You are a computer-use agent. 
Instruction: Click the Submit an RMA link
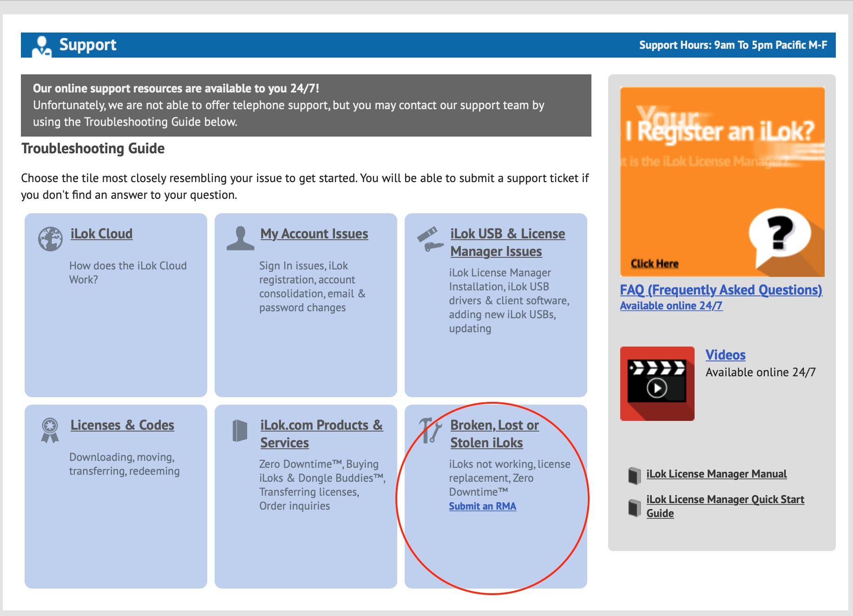tap(482, 506)
